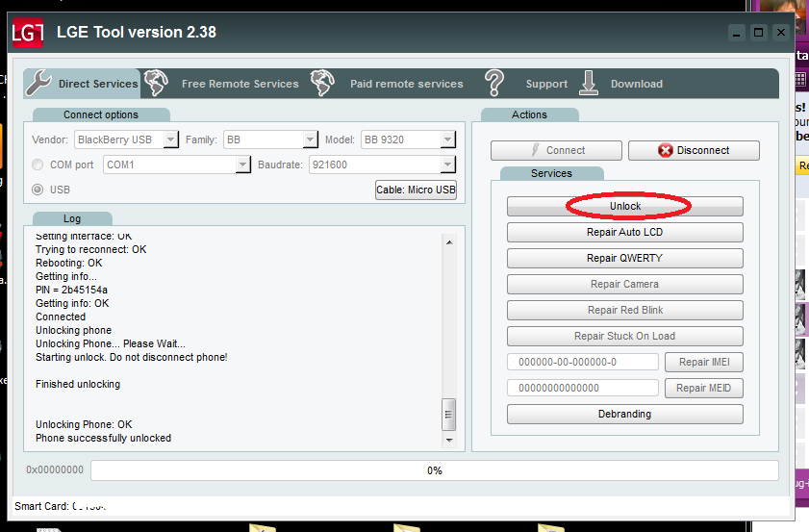This screenshot has height=532, width=809.
Task: Click the 'Rebooting: OK' log line
Action: tap(68, 263)
